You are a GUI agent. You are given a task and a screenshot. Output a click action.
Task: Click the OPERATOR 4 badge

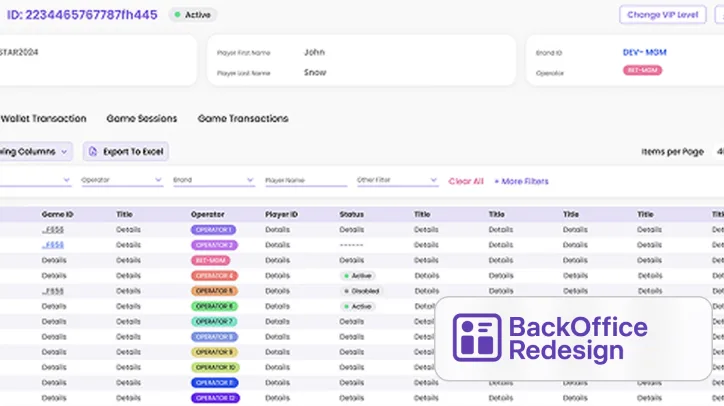[214, 276]
